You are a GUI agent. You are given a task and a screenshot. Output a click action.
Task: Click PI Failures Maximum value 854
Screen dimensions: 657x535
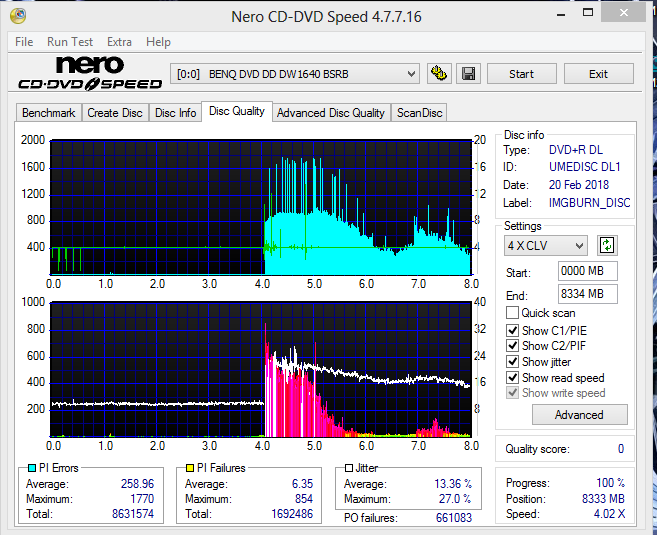[x=304, y=499]
